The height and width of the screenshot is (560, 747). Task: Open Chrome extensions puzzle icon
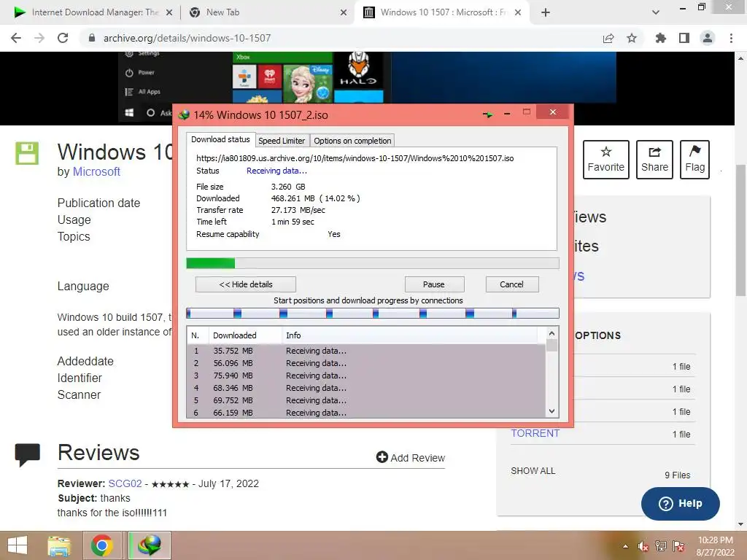(x=660, y=38)
